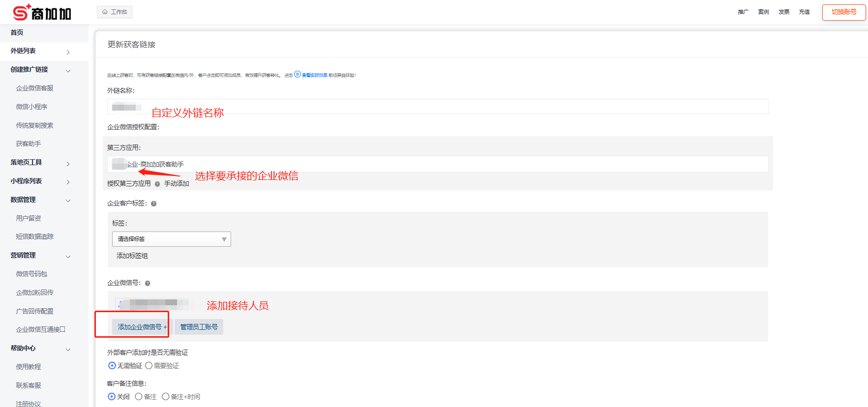Click 切换账号 button
The width and height of the screenshot is (868, 407).
click(x=843, y=12)
